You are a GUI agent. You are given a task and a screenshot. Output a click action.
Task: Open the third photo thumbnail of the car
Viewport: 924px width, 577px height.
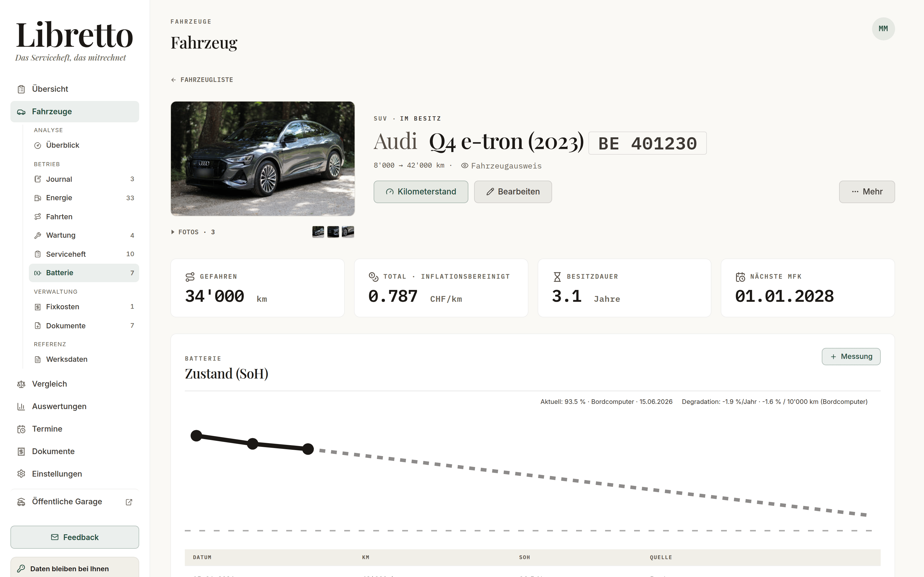pyautogui.click(x=348, y=232)
